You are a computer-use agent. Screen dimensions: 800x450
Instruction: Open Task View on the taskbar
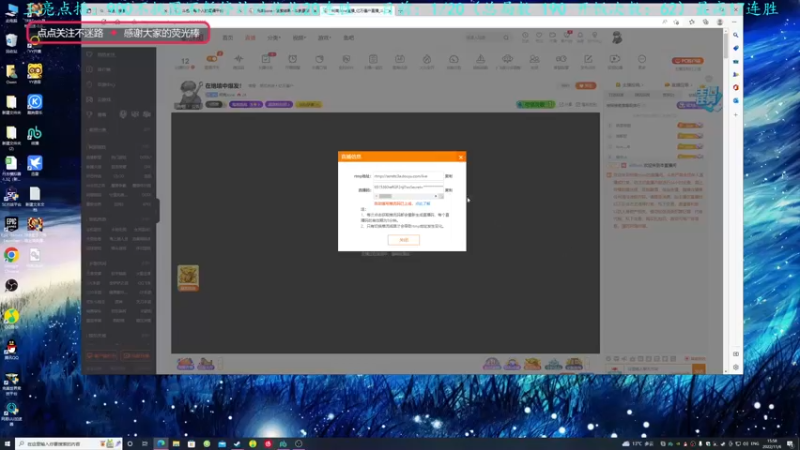145,444
